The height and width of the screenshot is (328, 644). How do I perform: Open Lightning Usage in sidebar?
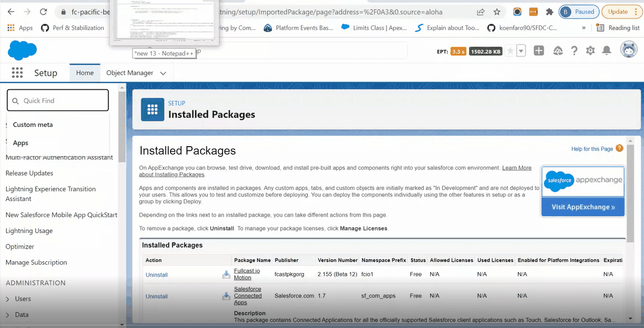pyautogui.click(x=29, y=231)
